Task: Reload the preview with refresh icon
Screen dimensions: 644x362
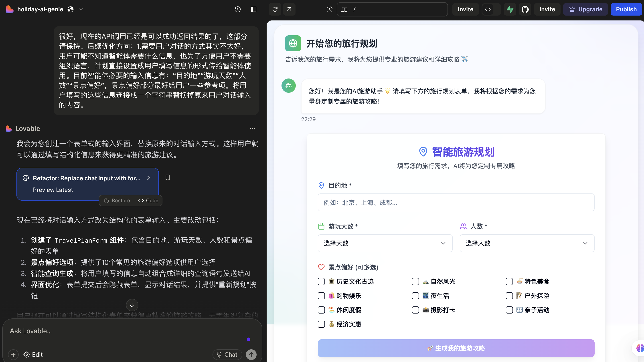Action: [275, 9]
